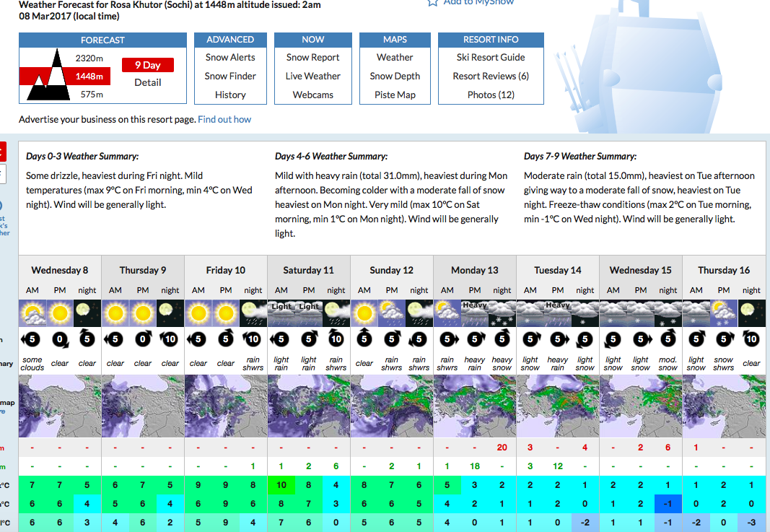
Task: Click Sunday 12 PM rain showers icon
Action: [x=392, y=313]
